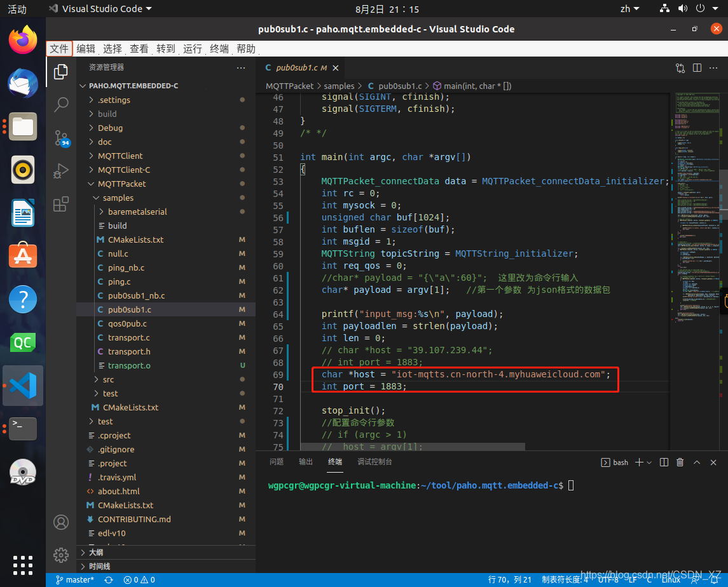The width and height of the screenshot is (728, 587).
Task: Maximize the terminal panel size
Action: (x=697, y=462)
